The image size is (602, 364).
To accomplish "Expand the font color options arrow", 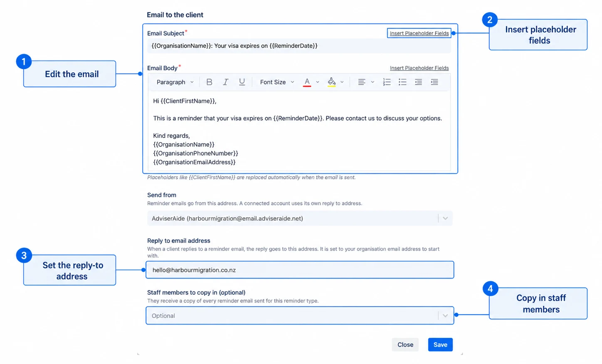I will [x=318, y=82].
